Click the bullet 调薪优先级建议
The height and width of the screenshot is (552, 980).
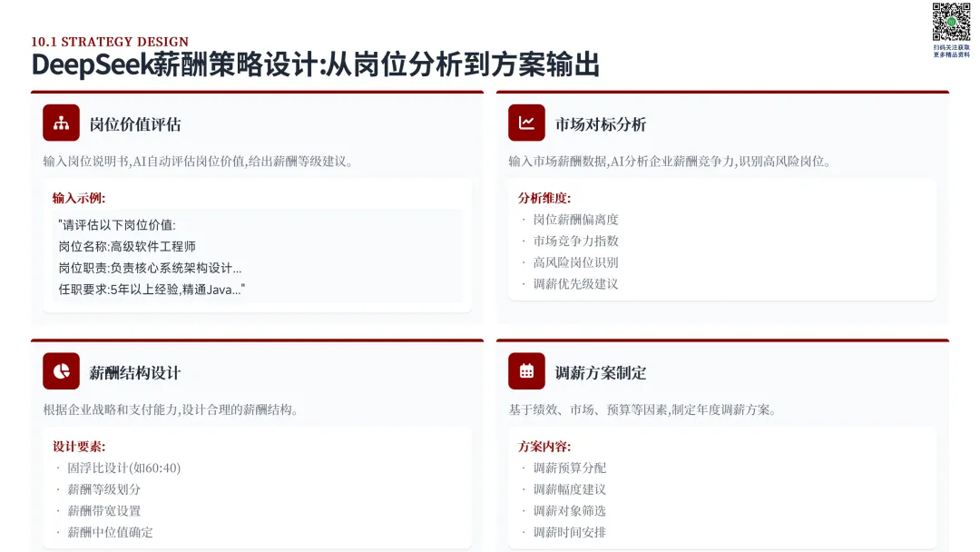point(575,284)
